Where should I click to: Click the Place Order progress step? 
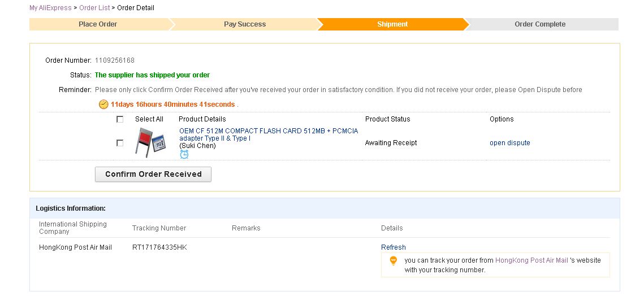[x=98, y=24]
